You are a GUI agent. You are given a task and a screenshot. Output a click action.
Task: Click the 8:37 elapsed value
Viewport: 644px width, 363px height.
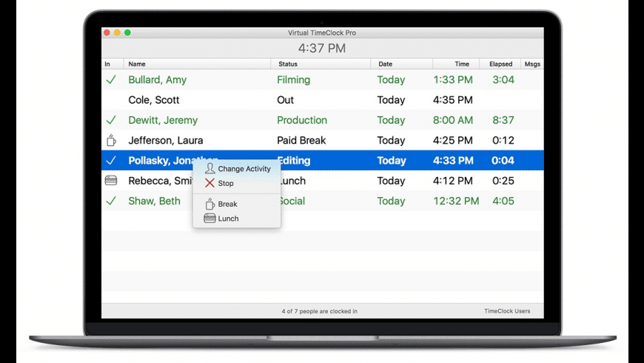[x=503, y=120]
